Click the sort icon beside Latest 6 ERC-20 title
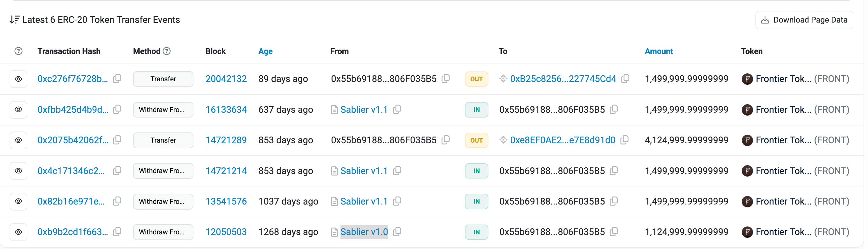 coord(15,20)
